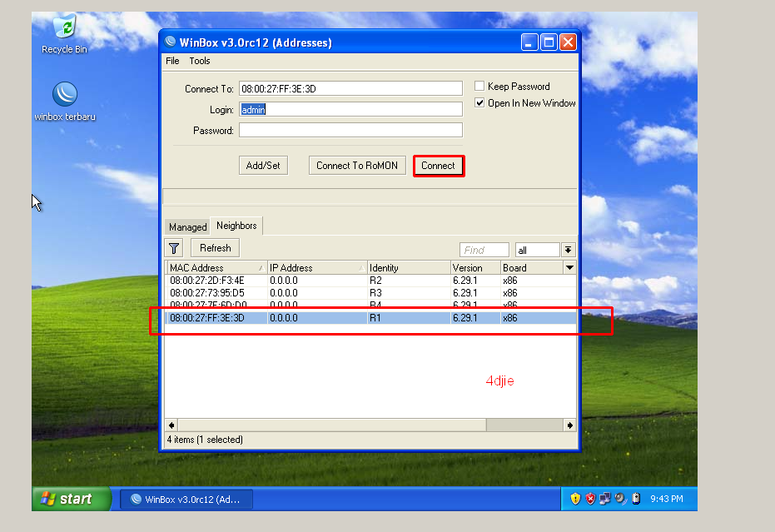Image resolution: width=775 pixels, height=532 pixels.
Task: Minimize the WinBox window
Action: click(529, 42)
